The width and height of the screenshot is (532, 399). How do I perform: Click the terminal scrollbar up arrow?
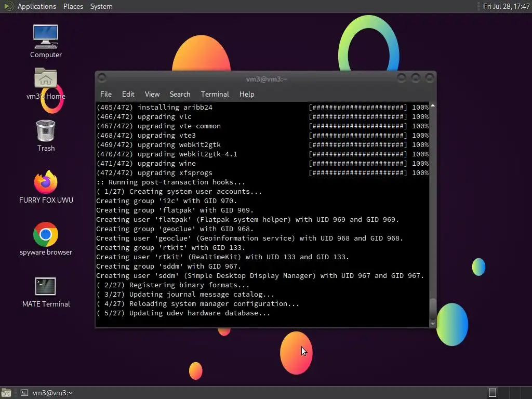coord(433,106)
